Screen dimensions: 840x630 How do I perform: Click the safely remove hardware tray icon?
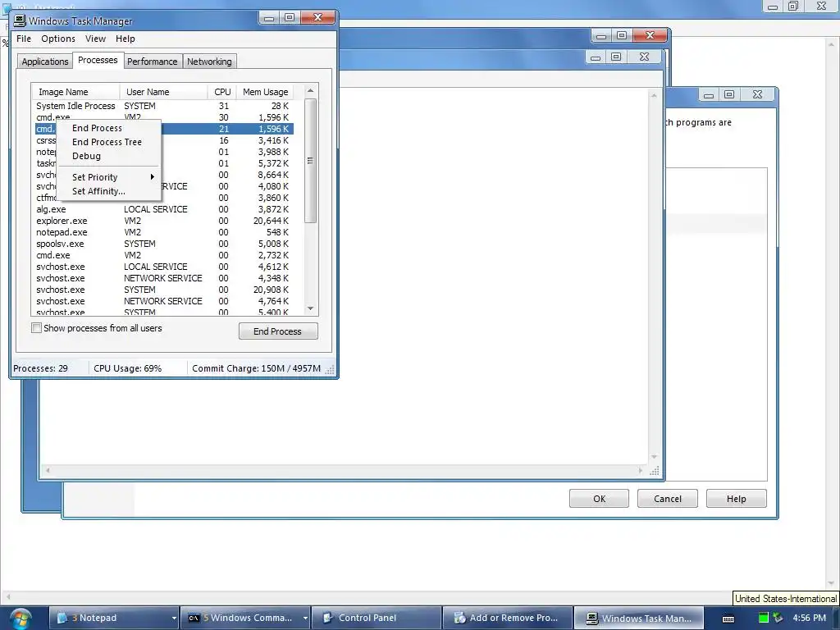[778, 618]
